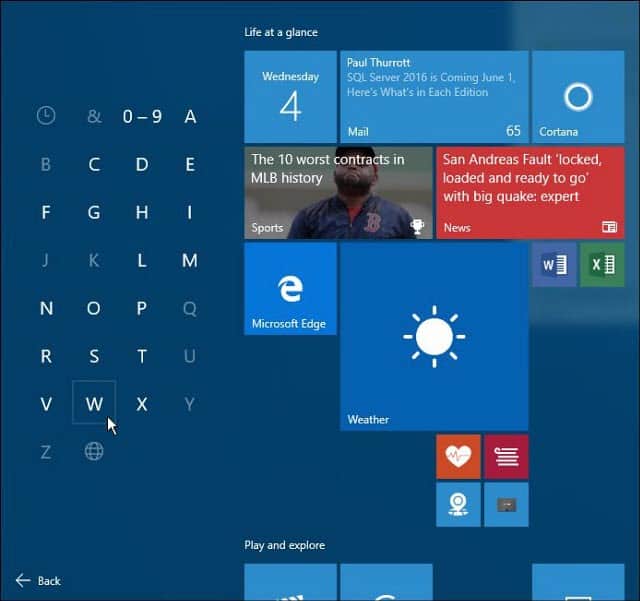The width and height of the screenshot is (640, 601).
Task: Click the dimmed letter Z
Action: [x=46, y=452]
